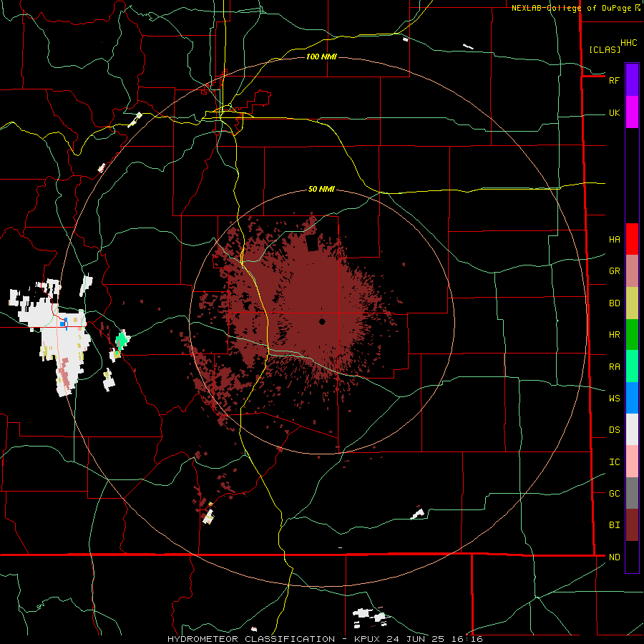The width and height of the screenshot is (644, 644).
Task: Click the ND legend label
Action: tap(614, 557)
